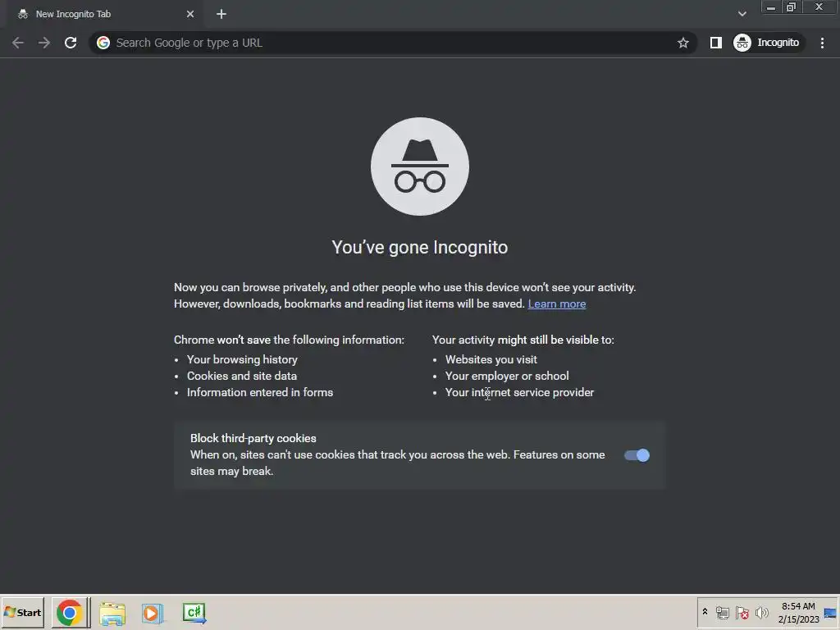The image size is (840, 630).
Task: Open Chrome's three-dot menu
Action: click(x=822, y=43)
